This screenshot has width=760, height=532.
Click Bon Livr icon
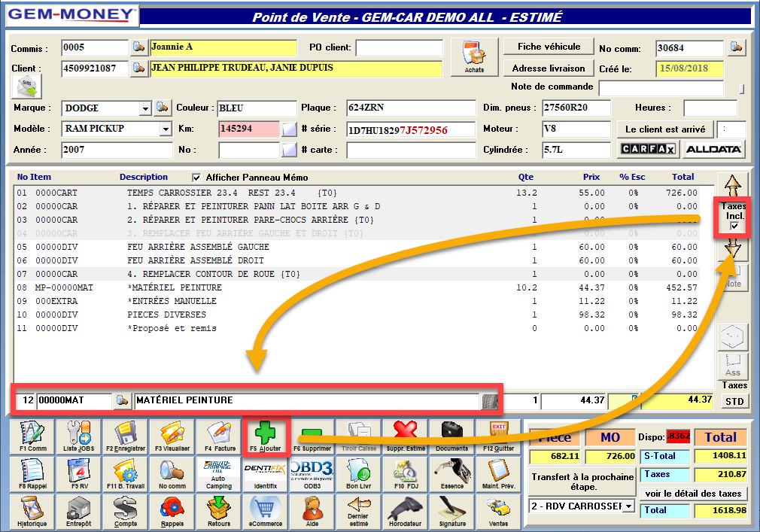pyautogui.click(x=359, y=474)
